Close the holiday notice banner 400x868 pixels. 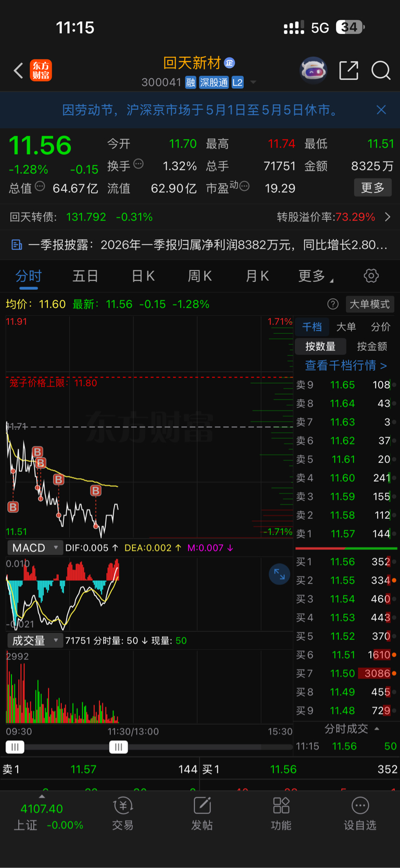pyautogui.click(x=381, y=109)
